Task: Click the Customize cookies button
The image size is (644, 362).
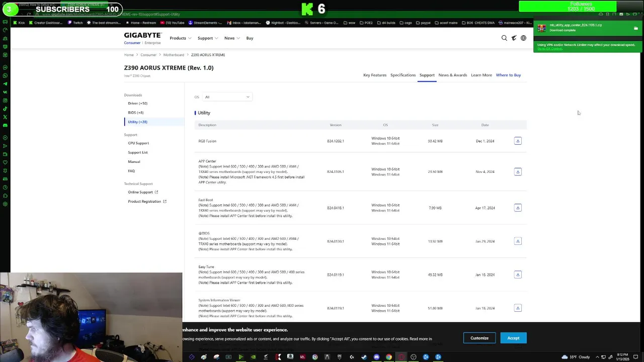Action: 479,338
